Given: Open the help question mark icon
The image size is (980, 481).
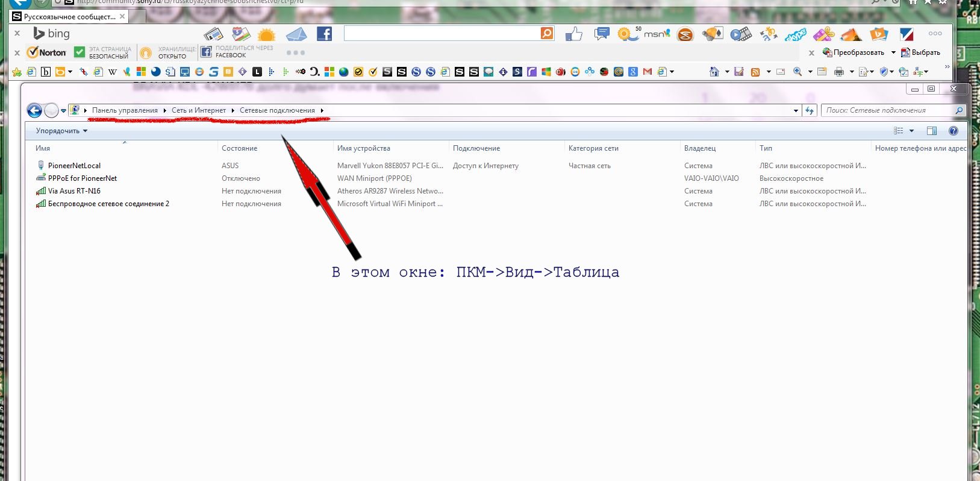Looking at the screenshot, I should coord(953,131).
